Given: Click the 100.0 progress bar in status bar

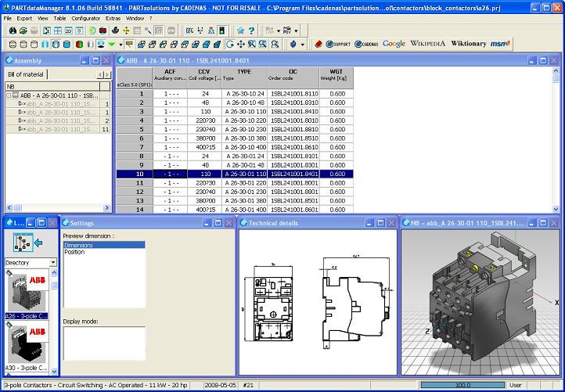Looking at the screenshot, I should (x=462, y=385).
